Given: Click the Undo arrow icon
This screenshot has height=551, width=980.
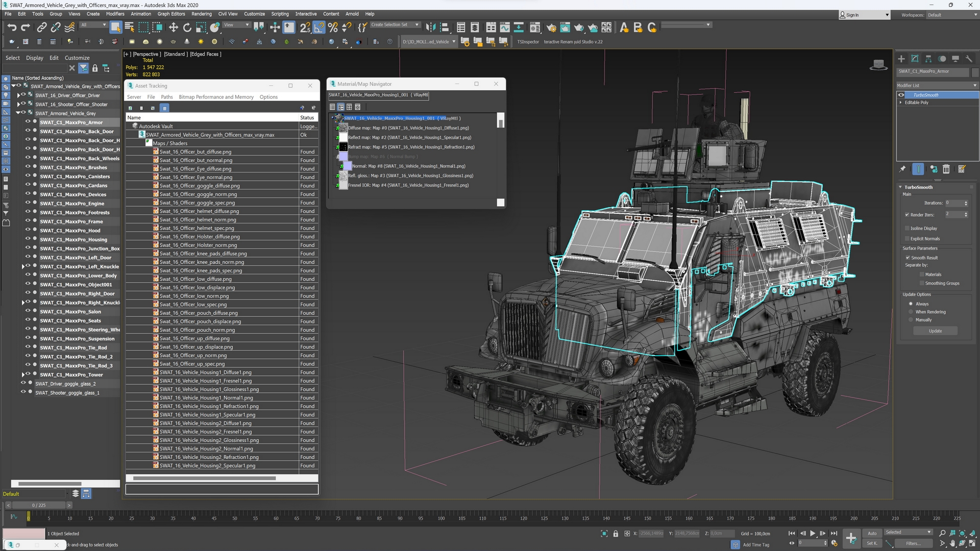Looking at the screenshot, I should click(12, 28).
